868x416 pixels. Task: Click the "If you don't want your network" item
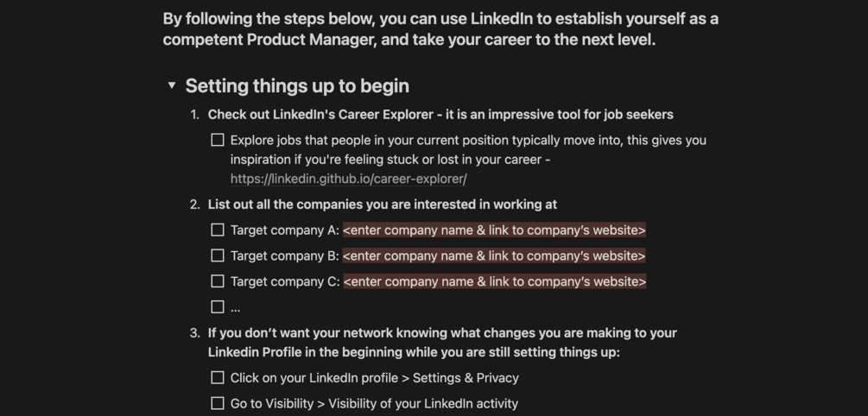click(x=442, y=343)
